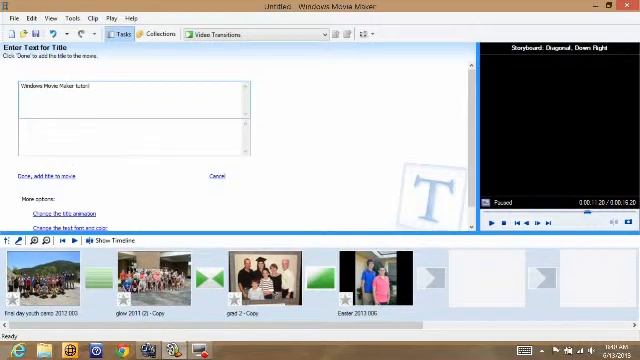The height and width of the screenshot is (360, 640).
Task: Click the Forward button in the preview monitor
Action: pyautogui.click(x=549, y=223)
